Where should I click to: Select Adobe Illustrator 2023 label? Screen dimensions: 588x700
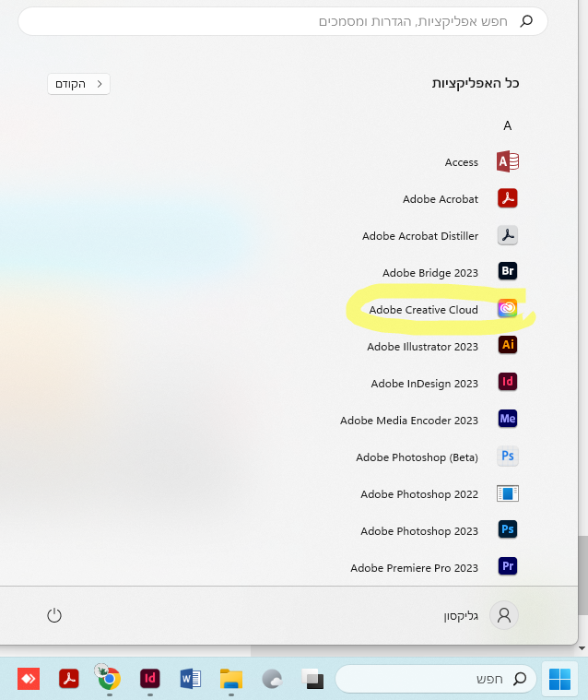(422, 347)
